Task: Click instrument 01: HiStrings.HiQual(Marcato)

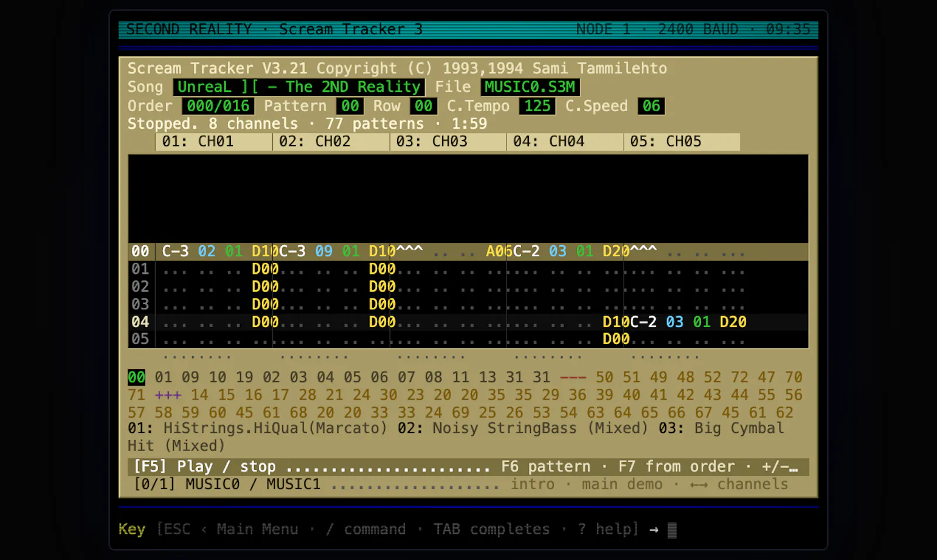Action: [x=258, y=428]
